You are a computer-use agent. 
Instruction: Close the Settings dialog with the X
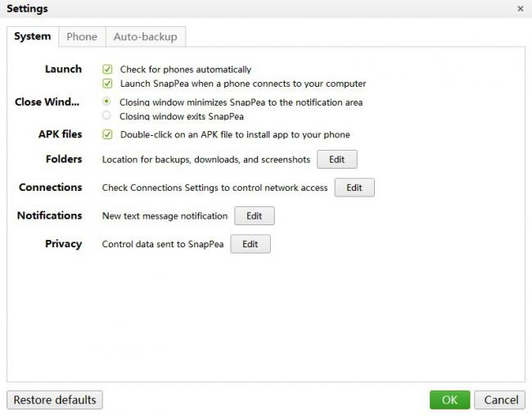coord(521,8)
